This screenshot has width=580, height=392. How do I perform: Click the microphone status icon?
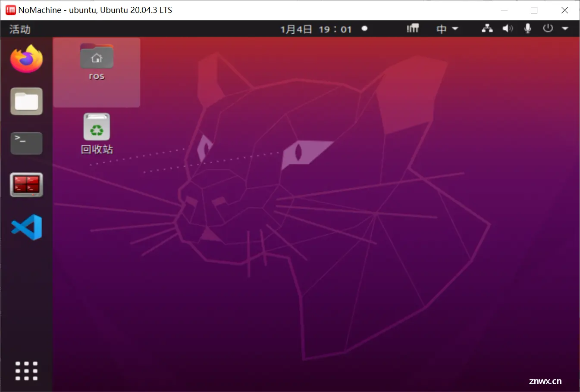[527, 29]
